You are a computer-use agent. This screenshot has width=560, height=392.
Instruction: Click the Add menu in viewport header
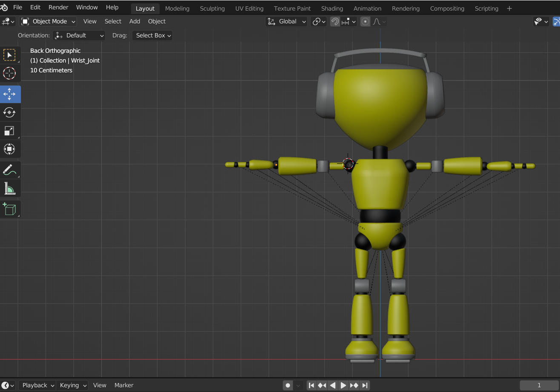[134, 21]
